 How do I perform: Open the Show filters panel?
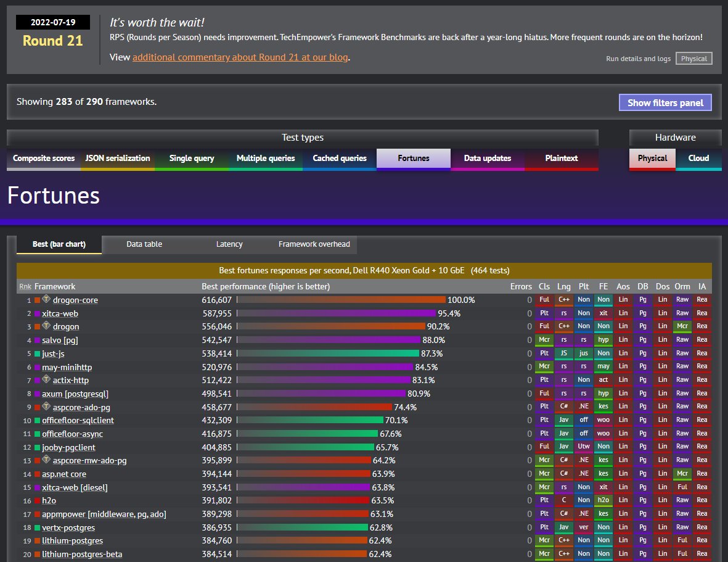[665, 102]
